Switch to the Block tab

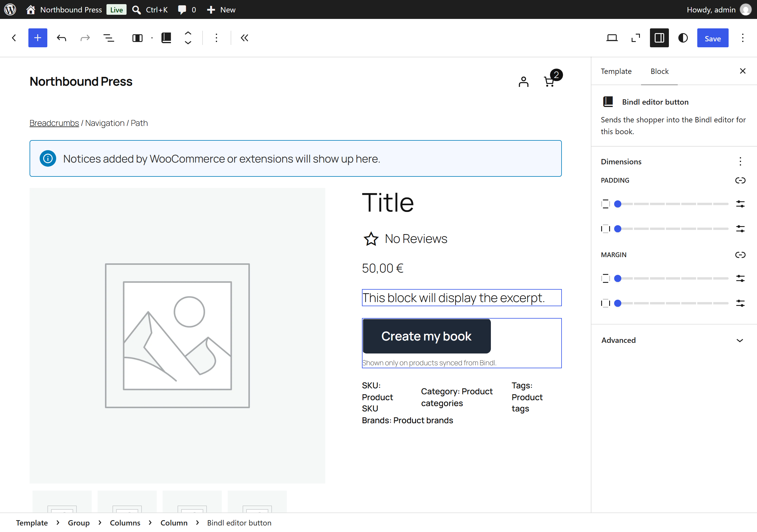pyautogui.click(x=659, y=71)
